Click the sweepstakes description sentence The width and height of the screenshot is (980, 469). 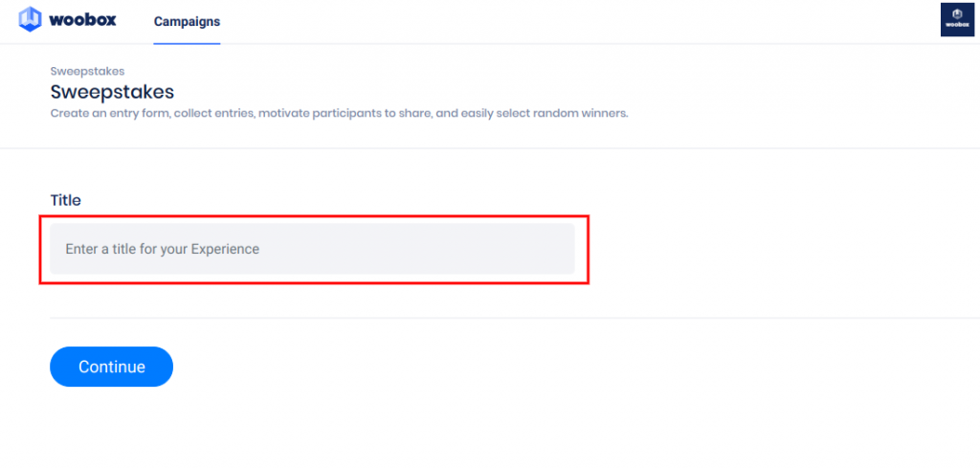tap(340, 115)
